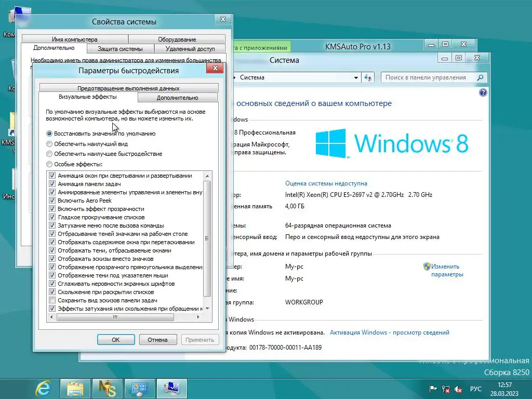Open Оборудование tab in System Properties
532x399 pixels.
[x=177, y=39]
